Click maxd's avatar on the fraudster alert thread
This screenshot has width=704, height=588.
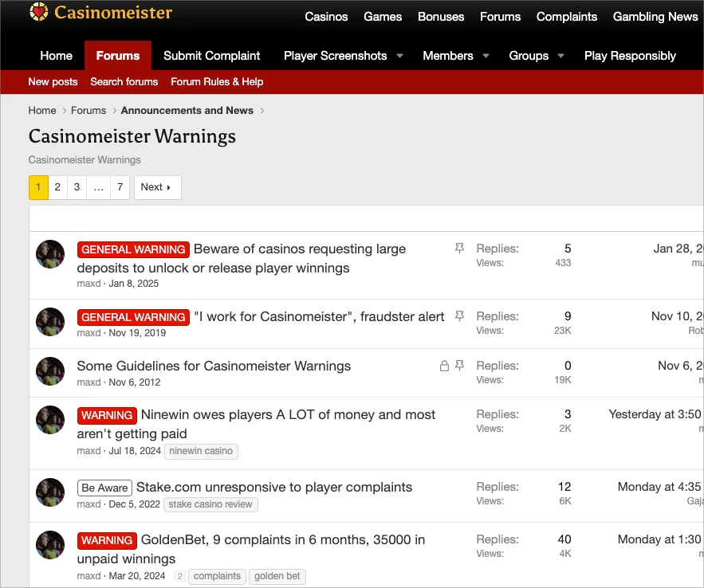click(x=50, y=322)
